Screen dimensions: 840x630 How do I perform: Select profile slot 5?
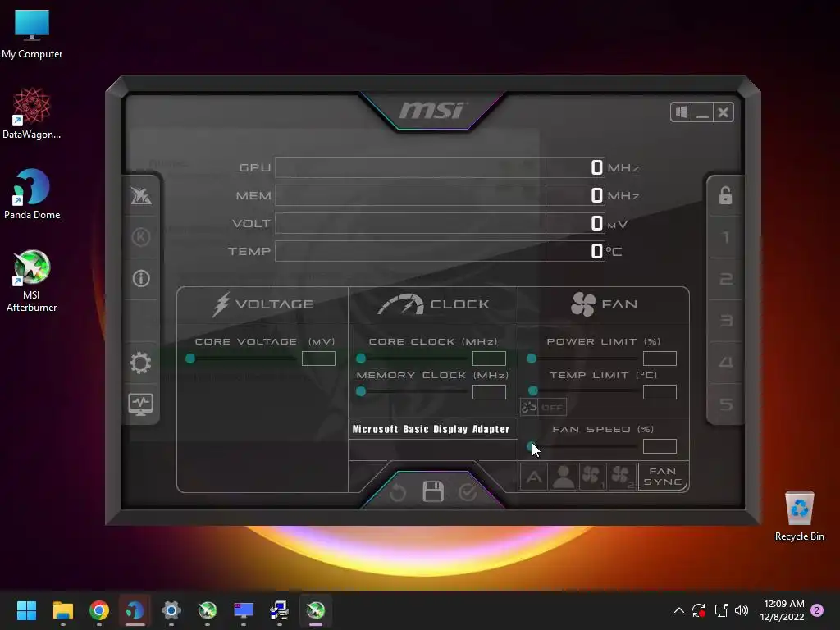[725, 404]
